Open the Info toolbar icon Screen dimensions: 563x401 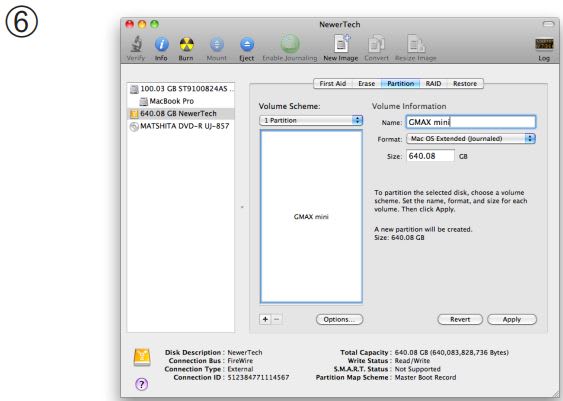click(161, 45)
